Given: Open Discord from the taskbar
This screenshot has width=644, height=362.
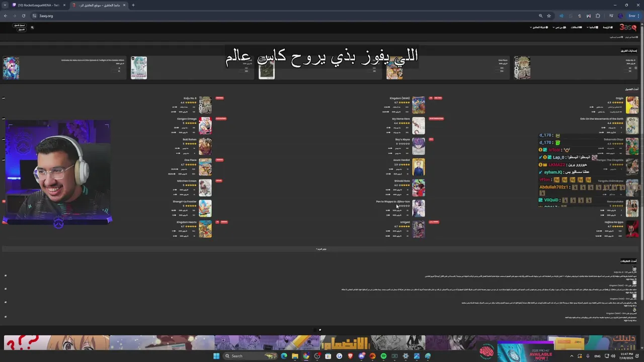Looking at the screenshot, I should [361, 356].
